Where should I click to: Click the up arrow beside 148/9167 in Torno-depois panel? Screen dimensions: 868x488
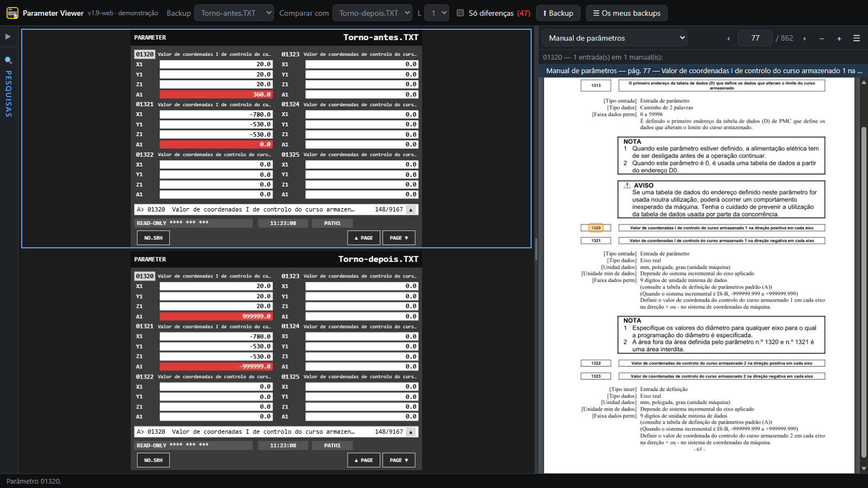(x=411, y=432)
